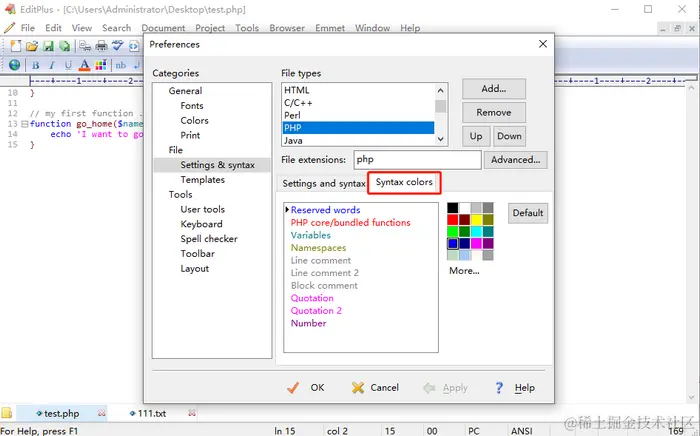
Task: Click the Default color button
Action: point(528,213)
